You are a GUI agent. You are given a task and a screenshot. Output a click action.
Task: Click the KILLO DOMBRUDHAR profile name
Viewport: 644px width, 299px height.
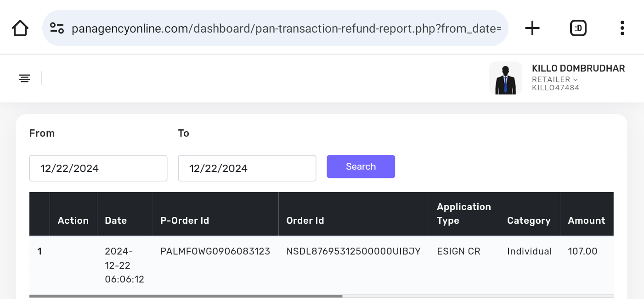(x=578, y=68)
